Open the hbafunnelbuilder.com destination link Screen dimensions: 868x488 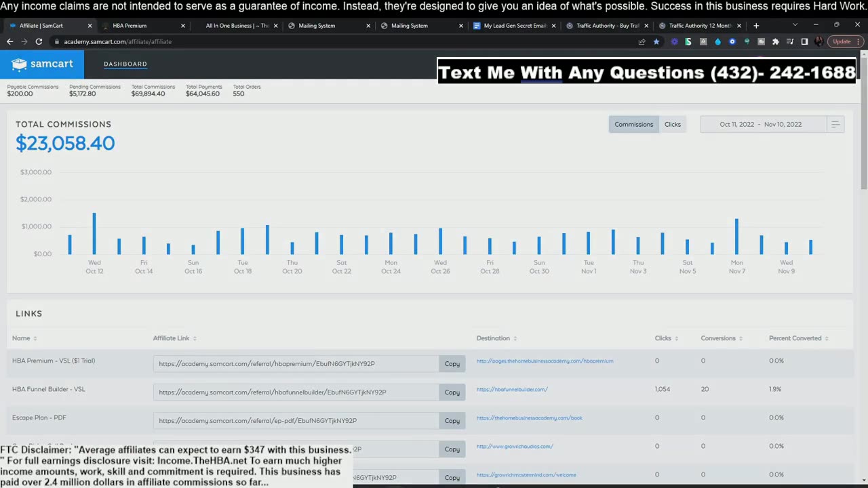(512, 390)
